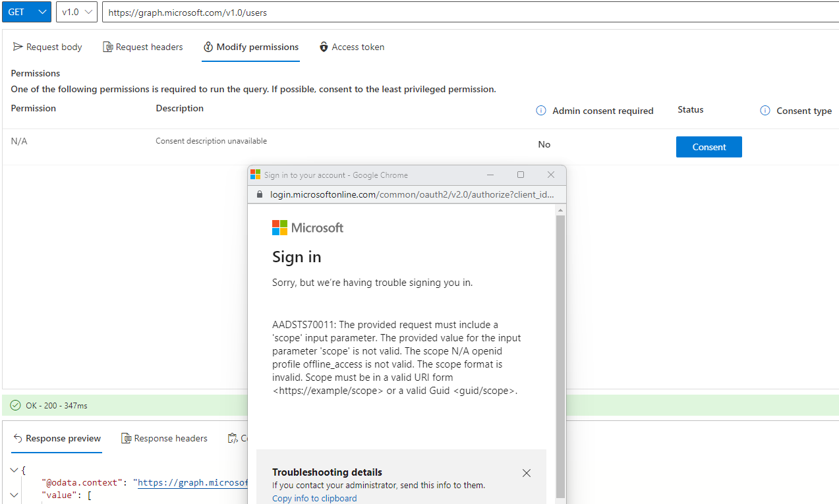Click the popup scrollbar up arrow
The image size is (839, 504).
click(561, 210)
